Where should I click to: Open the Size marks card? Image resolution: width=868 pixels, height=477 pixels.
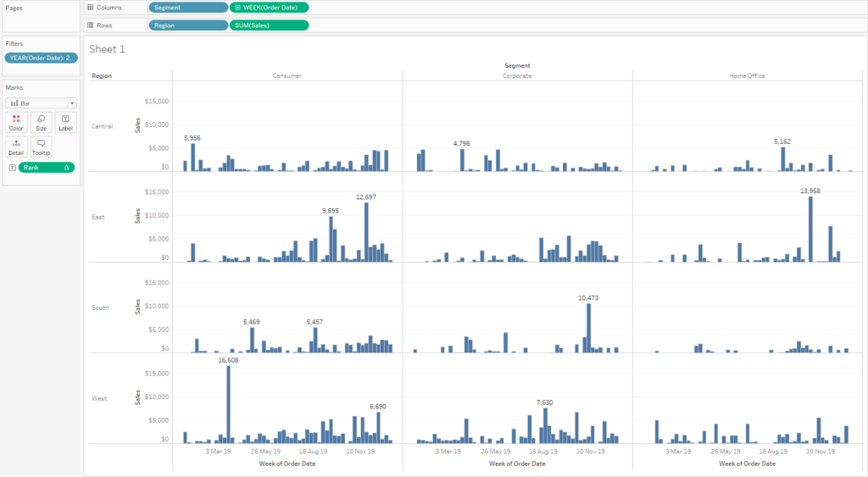click(41, 122)
